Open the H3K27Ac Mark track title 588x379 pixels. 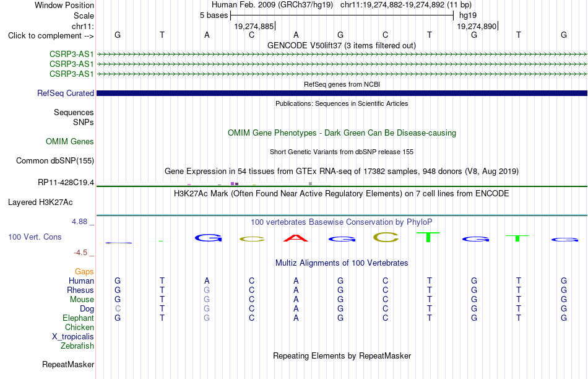pyautogui.click(x=342, y=194)
